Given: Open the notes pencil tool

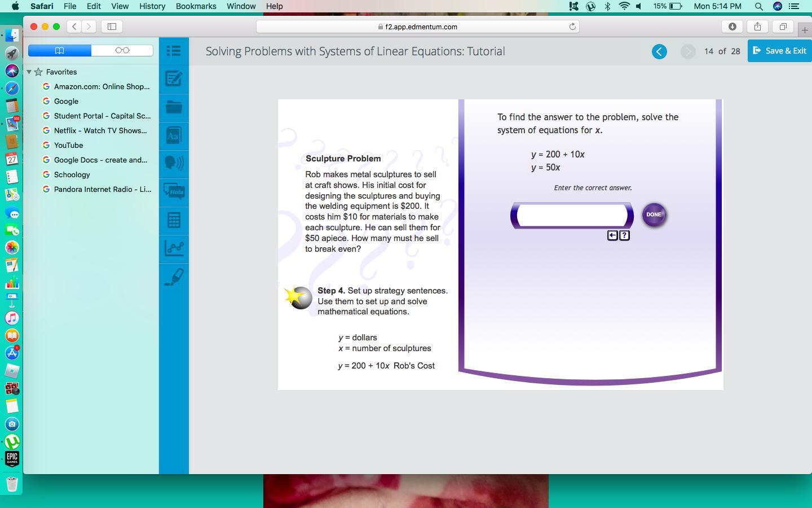Looking at the screenshot, I should tap(174, 78).
